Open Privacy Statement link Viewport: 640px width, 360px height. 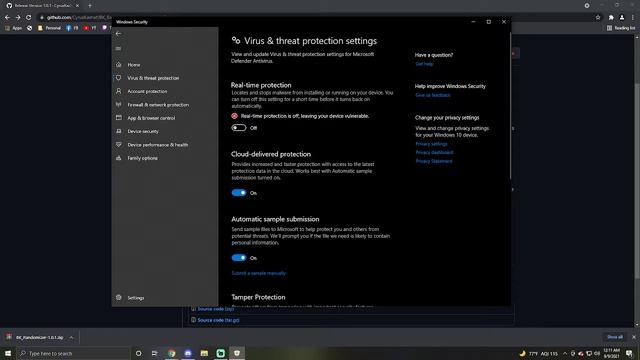[434, 161]
